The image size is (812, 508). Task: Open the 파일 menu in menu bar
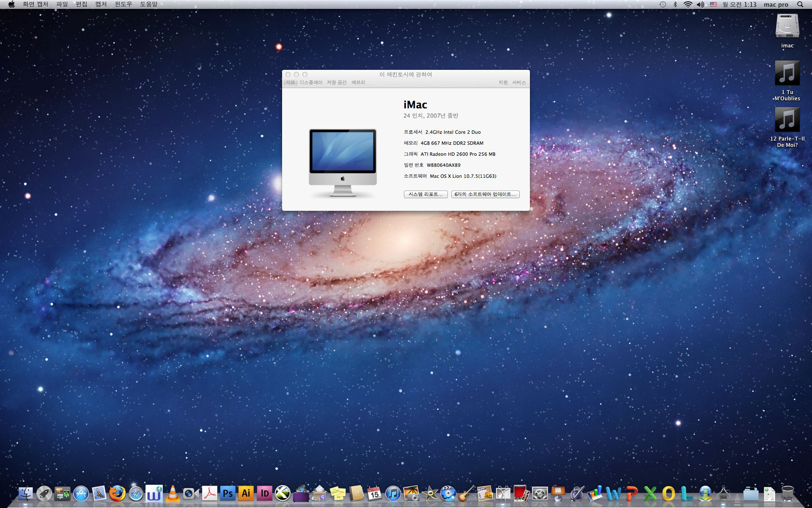click(x=62, y=4)
